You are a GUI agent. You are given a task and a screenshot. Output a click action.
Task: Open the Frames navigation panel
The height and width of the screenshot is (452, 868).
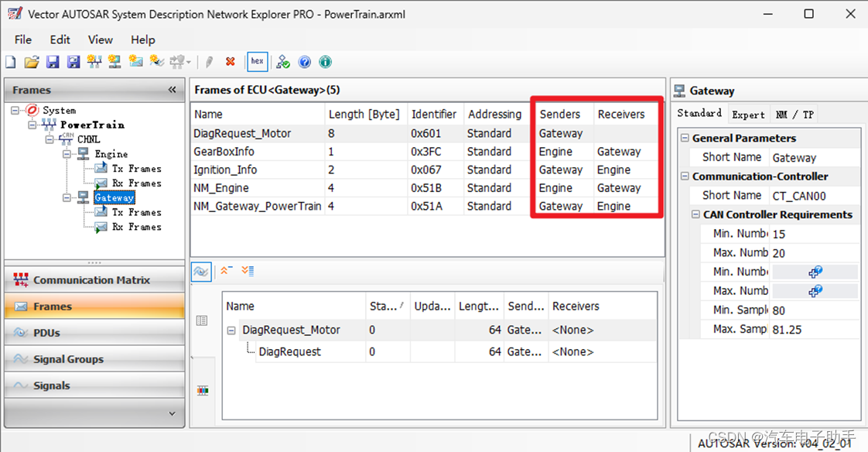point(94,306)
